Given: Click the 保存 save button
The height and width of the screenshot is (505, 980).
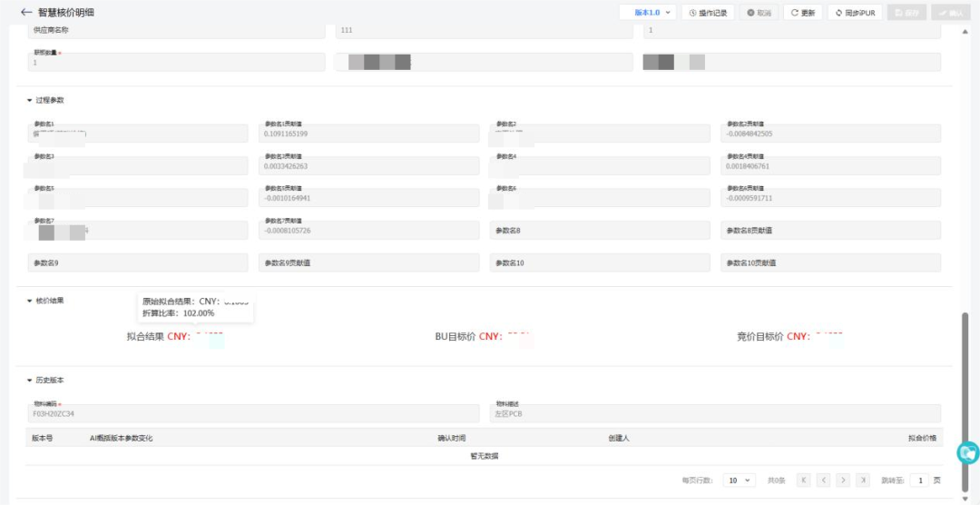Looking at the screenshot, I should (906, 13).
